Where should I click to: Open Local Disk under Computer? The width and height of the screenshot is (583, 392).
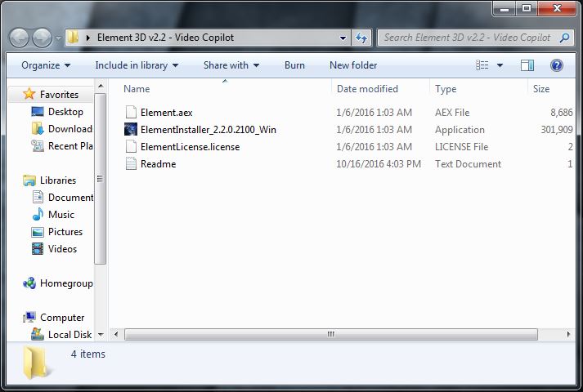(x=70, y=335)
